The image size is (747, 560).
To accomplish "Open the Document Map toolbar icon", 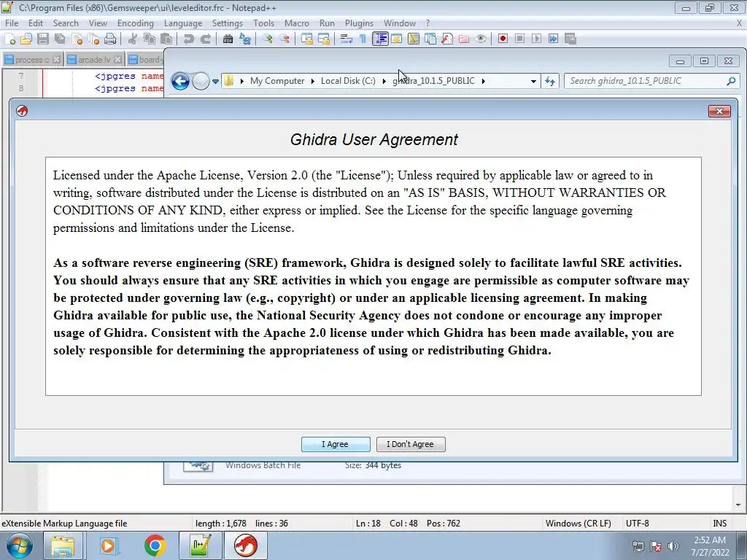I will coord(414,39).
